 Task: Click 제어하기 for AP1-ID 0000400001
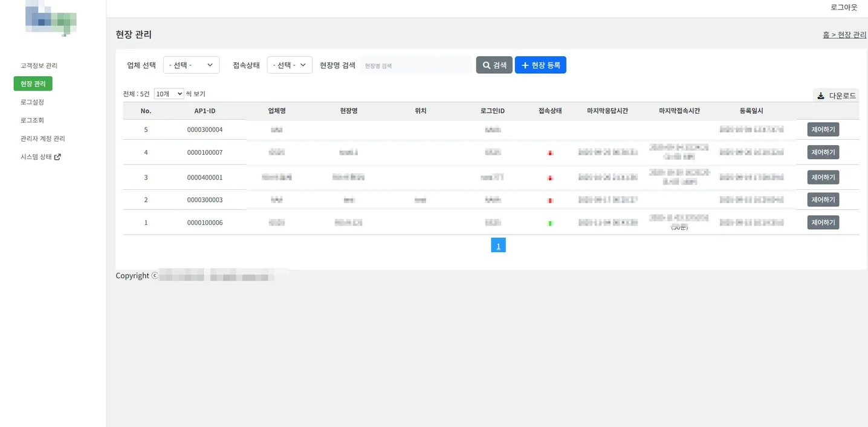click(823, 177)
